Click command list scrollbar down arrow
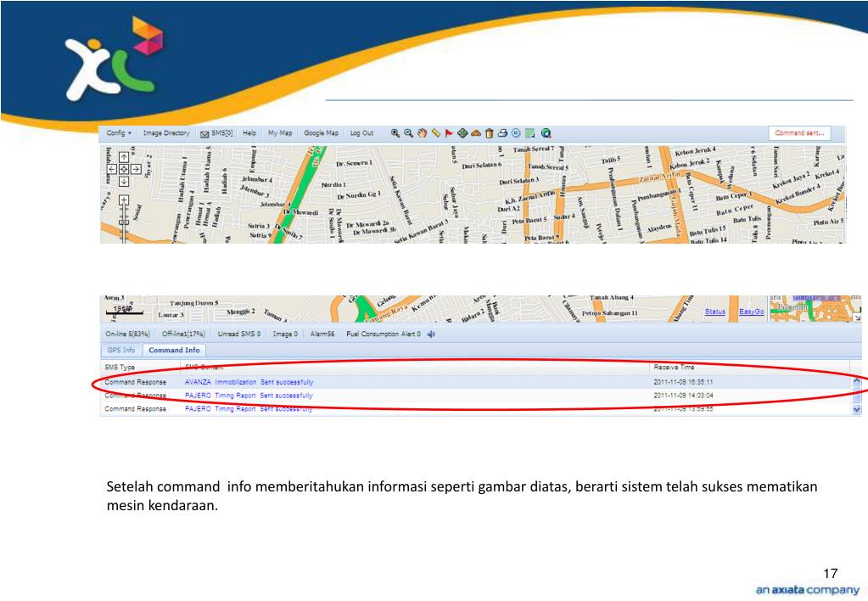 (857, 410)
